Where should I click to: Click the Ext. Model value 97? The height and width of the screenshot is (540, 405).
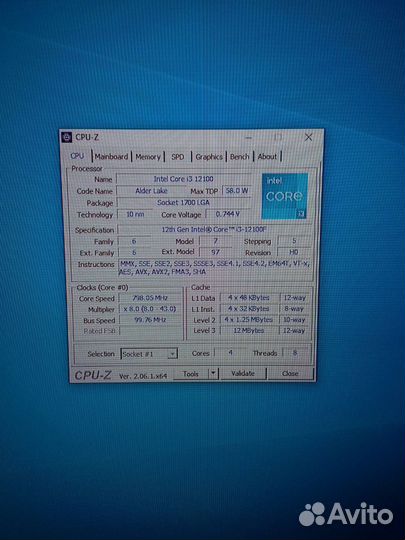[x=216, y=252]
